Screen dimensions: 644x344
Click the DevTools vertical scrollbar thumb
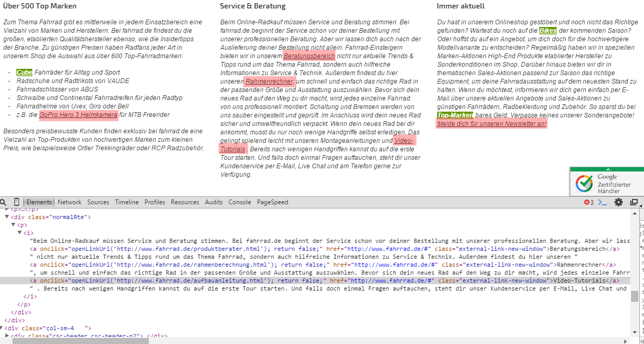click(634, 296)
